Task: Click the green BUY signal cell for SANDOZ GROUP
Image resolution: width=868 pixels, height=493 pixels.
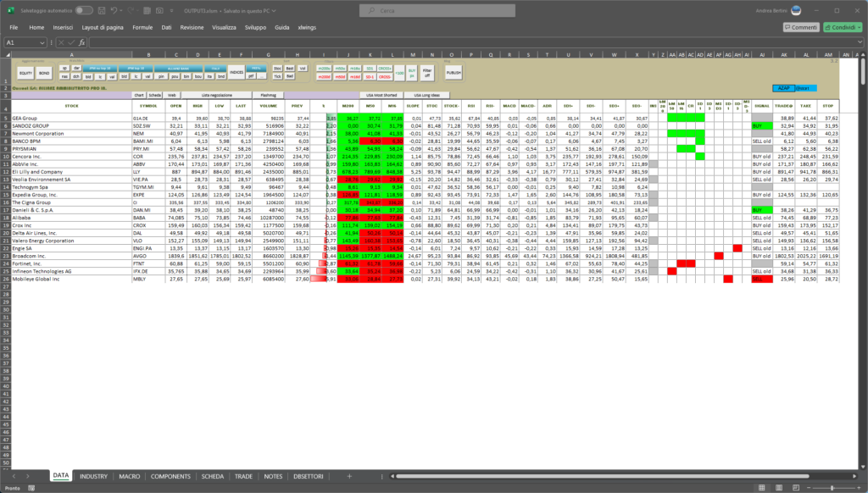Action: click(762, 126)
